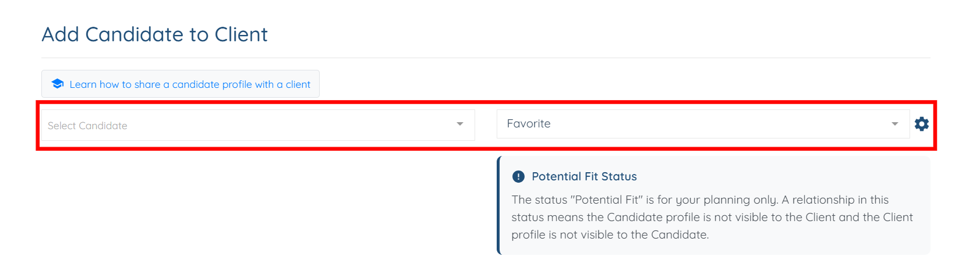Open the learn how to share link
The height and width of the screenshot is (263, 980).
[x=190, y=84]
